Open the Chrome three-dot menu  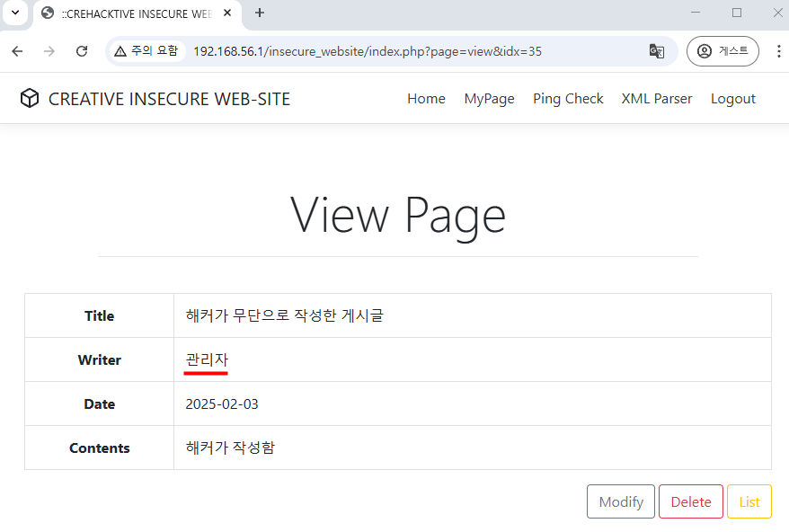pos(778,51)
